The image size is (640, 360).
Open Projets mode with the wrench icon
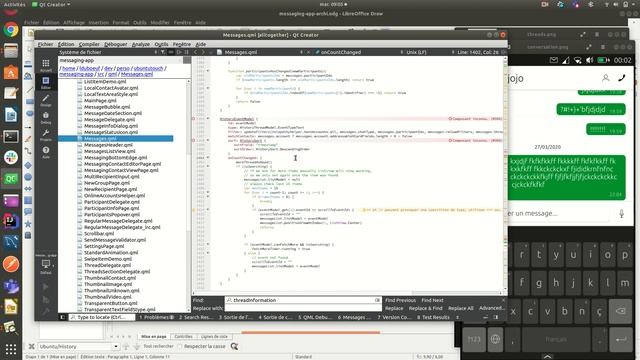pos(46,135)
